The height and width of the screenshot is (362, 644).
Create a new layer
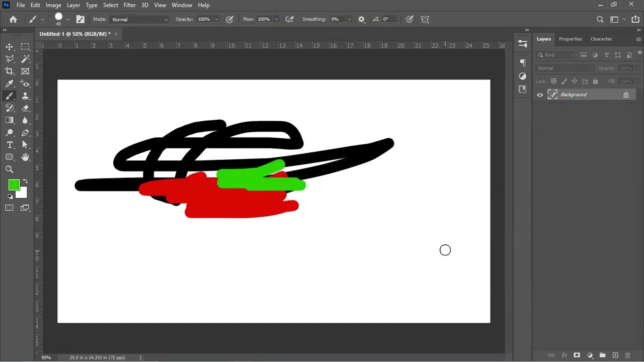pyautogui.click(x=615, y=355)
